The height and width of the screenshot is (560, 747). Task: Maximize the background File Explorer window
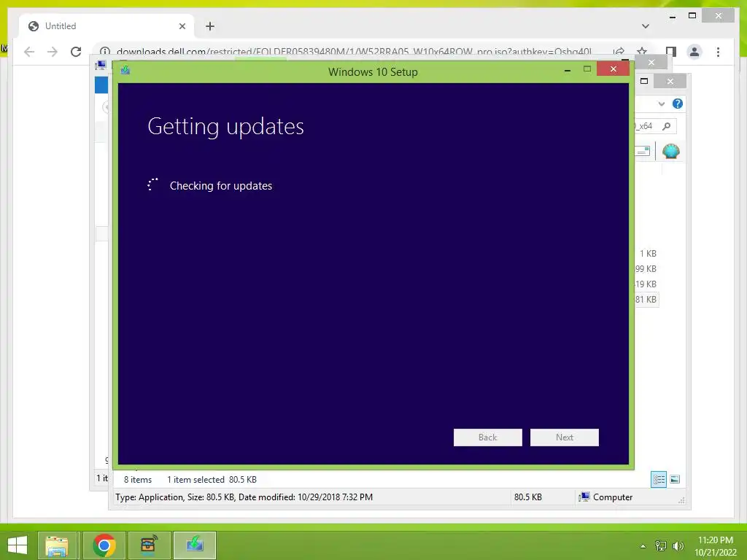pos(644,81)
